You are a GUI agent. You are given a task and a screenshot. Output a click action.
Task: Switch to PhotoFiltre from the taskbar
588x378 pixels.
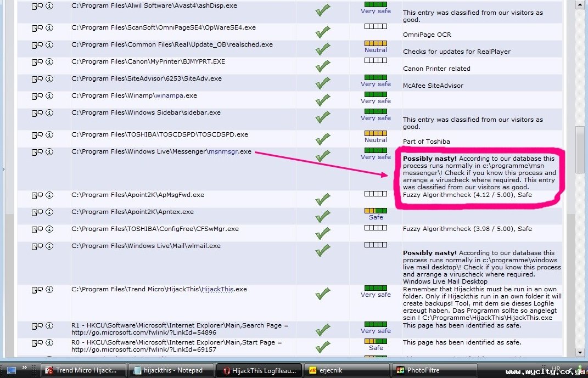435,370
